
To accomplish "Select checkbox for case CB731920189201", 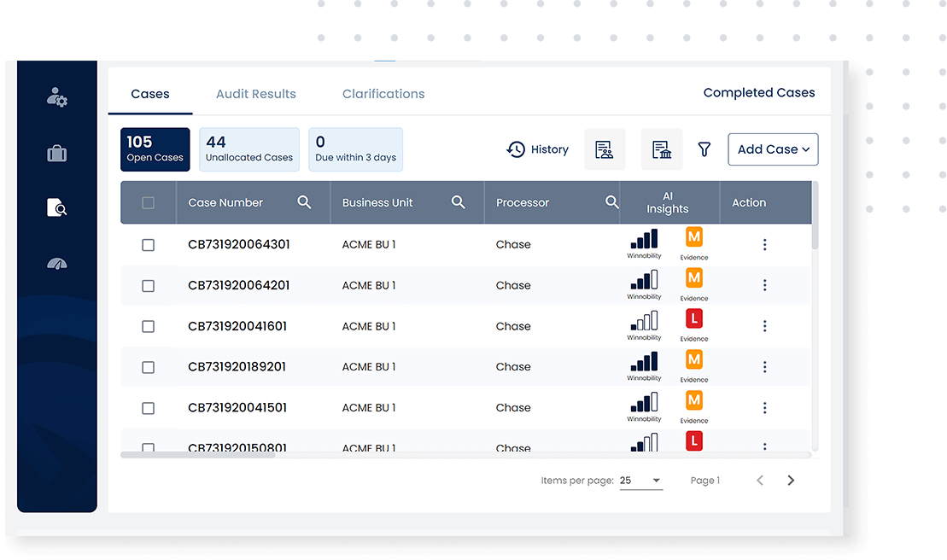I will pos(148,367).
